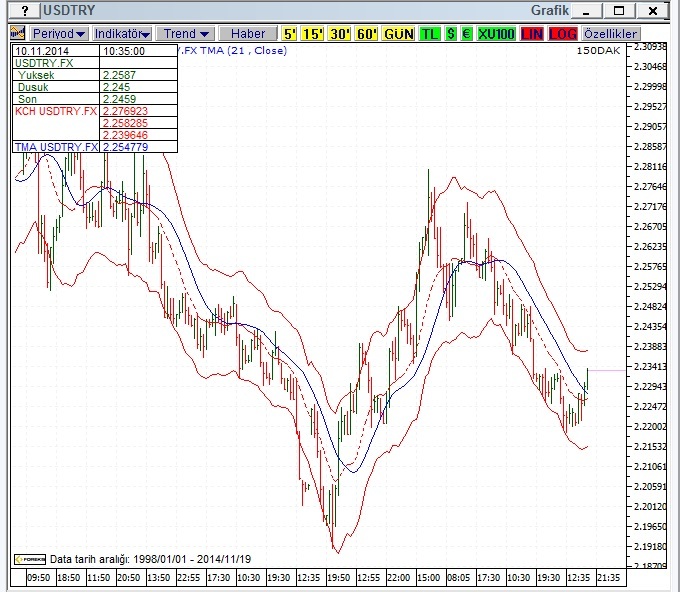Compare against the XU100 index

pos(496,33)
